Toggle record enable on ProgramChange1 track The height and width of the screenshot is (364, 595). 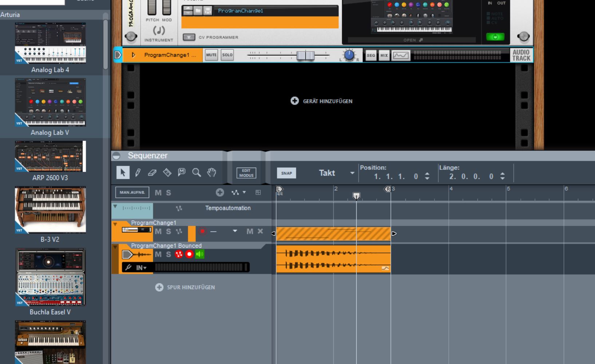(203, 231)
